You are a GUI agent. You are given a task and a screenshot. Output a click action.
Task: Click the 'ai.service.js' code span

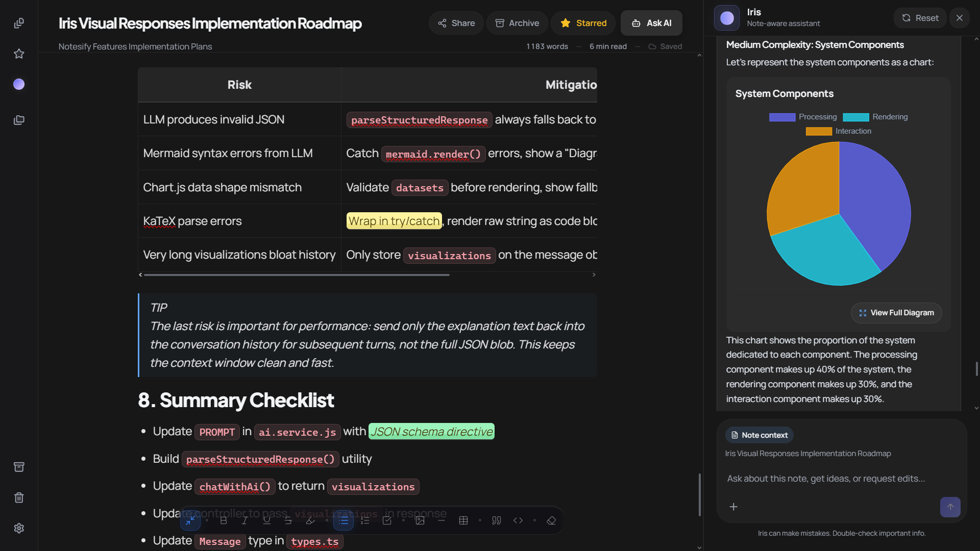pos(297,432)
